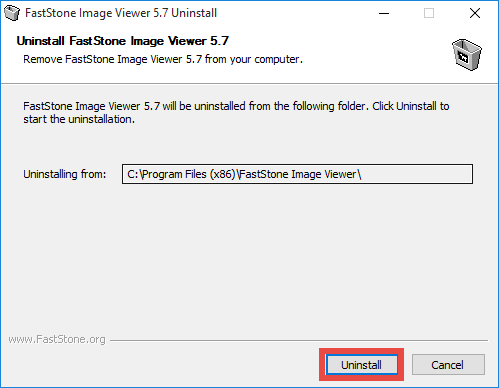Click the recycle bin icon in the header banner
499x388 pixels.
coord(467,55)
